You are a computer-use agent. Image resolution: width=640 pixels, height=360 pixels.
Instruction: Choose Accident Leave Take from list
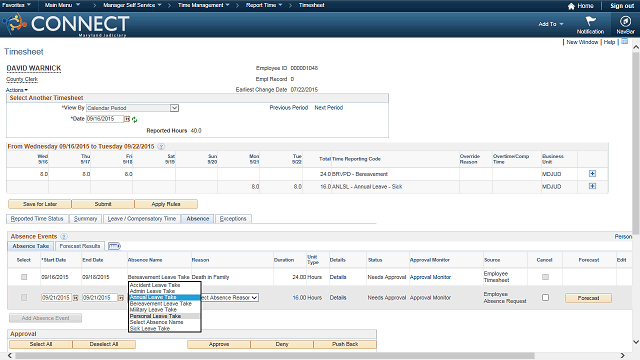(x=164, y=285)
